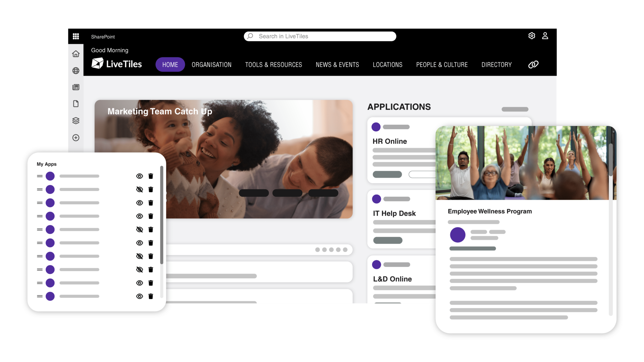Click the grid/dashboard icon in sidebar
The width and height of the screenshot is (644, 362).
76,36
